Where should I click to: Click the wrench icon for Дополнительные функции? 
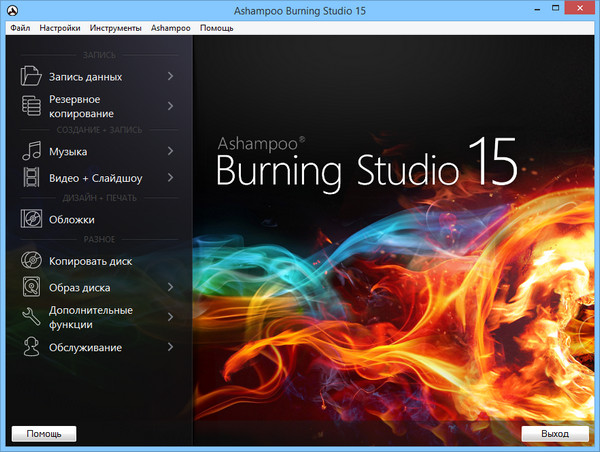[31, 317]
